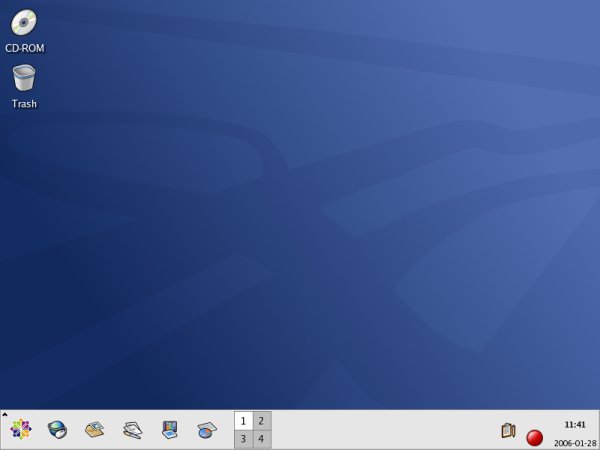Switch to workspace 4
The height and width of the screenshot is (450, 600).
[x=261, y=439]
